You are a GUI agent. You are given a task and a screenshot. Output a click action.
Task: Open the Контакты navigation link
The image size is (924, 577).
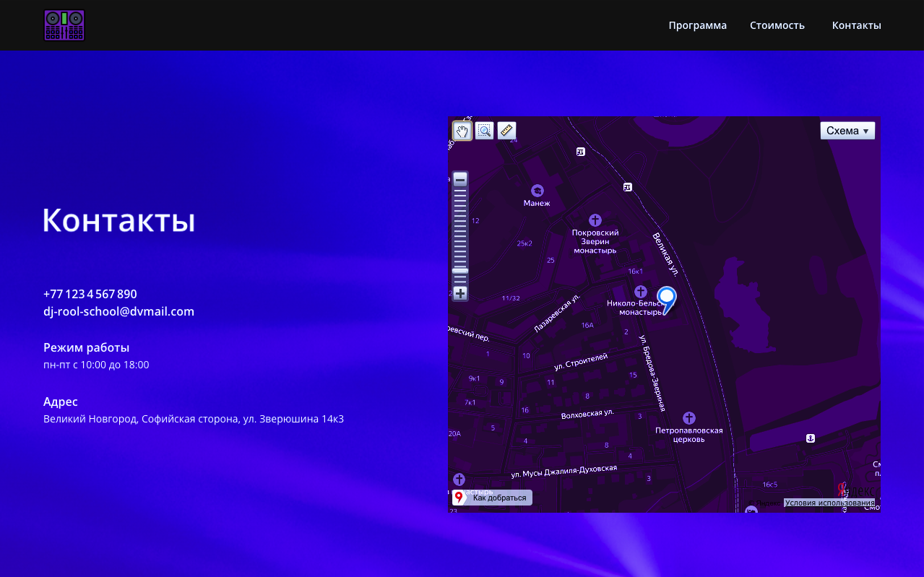tap(856, 25)
